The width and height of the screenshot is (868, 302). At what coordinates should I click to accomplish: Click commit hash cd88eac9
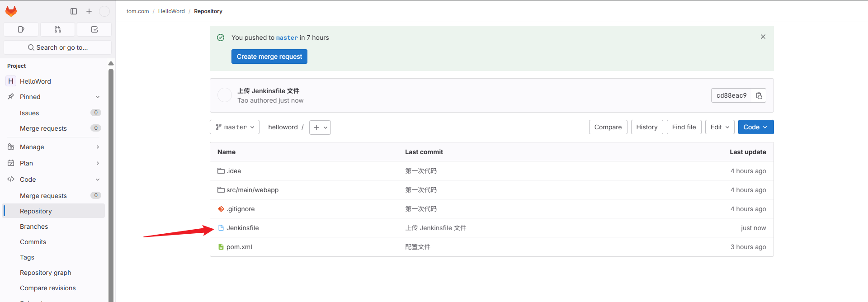pos(731,95)
